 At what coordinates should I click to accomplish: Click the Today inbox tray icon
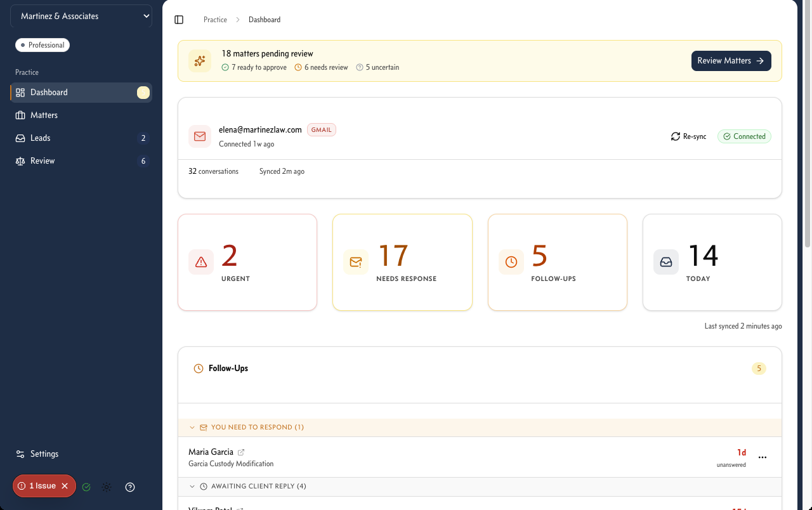click(x=666, y=262)
